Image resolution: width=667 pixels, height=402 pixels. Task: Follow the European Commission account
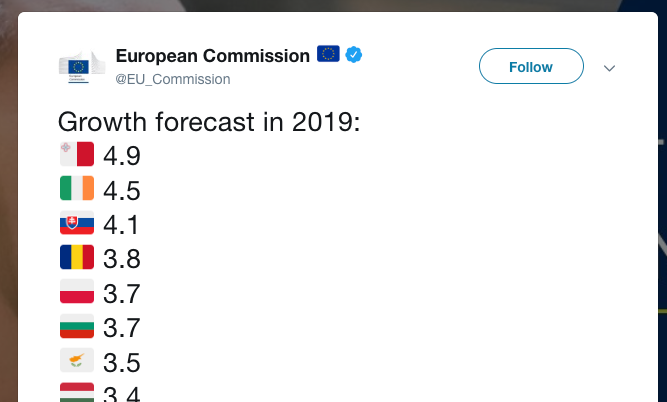pyautogui.click(x=531, y=66)
